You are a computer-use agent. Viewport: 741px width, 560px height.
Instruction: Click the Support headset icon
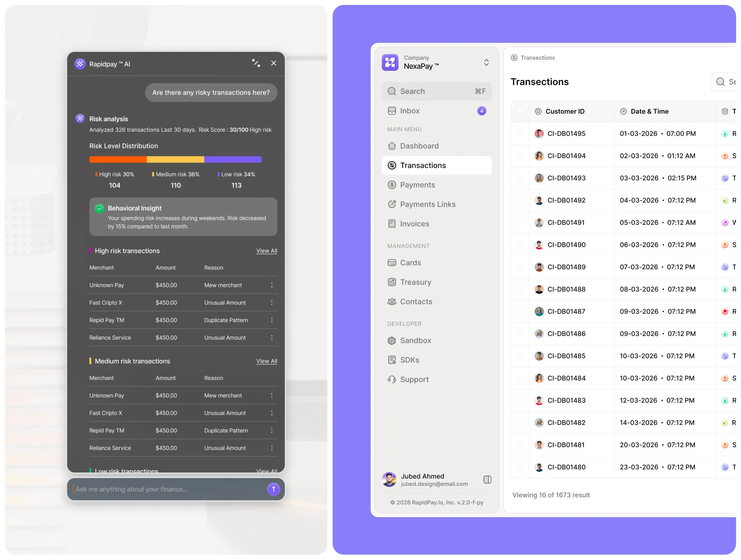[392, 379]
